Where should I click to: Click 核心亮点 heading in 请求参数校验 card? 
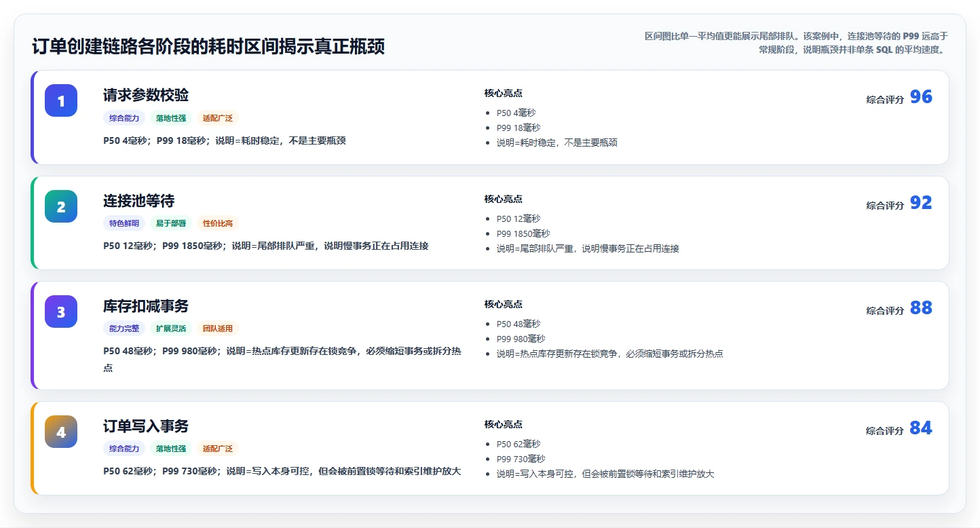(504, 93)
